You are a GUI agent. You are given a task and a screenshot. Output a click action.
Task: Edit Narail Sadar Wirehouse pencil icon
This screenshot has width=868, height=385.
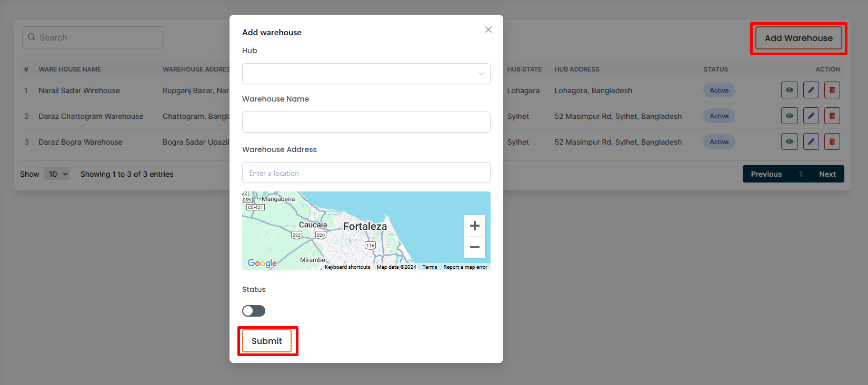click(811, 90)
